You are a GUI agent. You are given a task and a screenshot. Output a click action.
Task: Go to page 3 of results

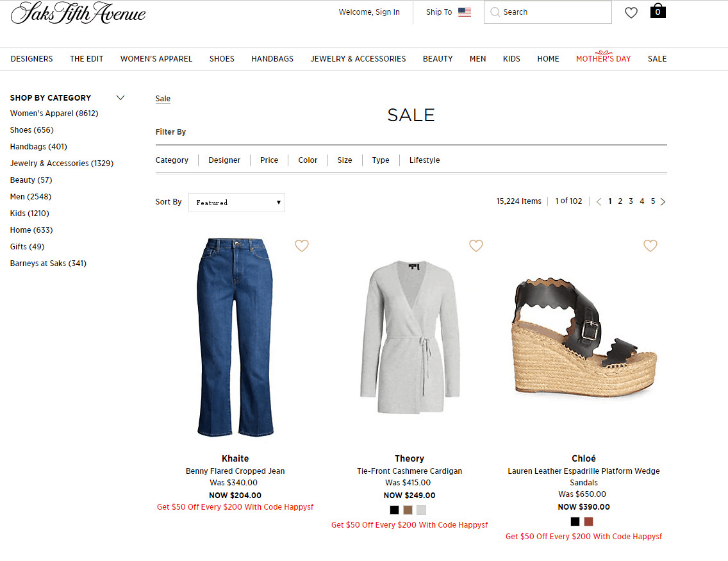[631, 201]
